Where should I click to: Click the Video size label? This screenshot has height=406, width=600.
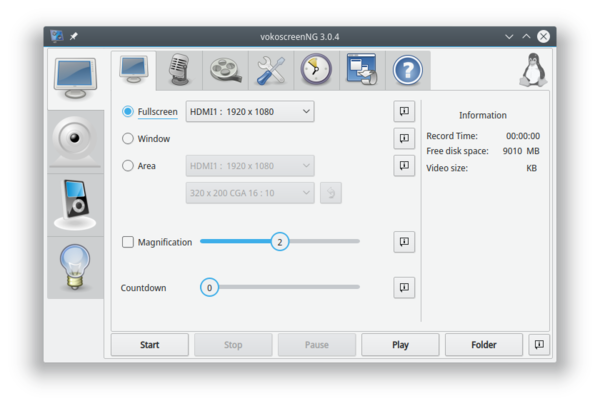coord(447,168)
